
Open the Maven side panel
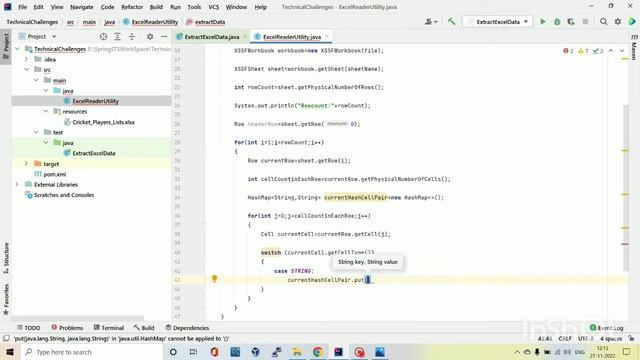click(x=634, y=48)
